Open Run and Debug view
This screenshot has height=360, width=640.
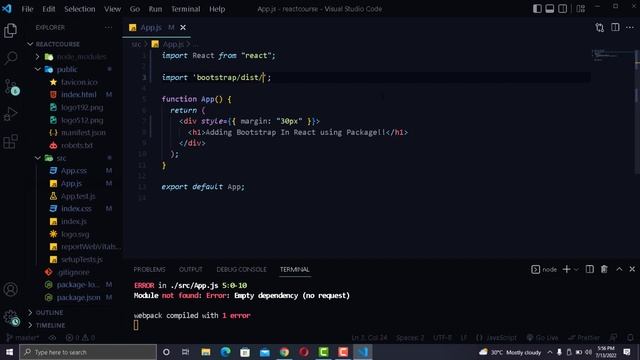10,114
